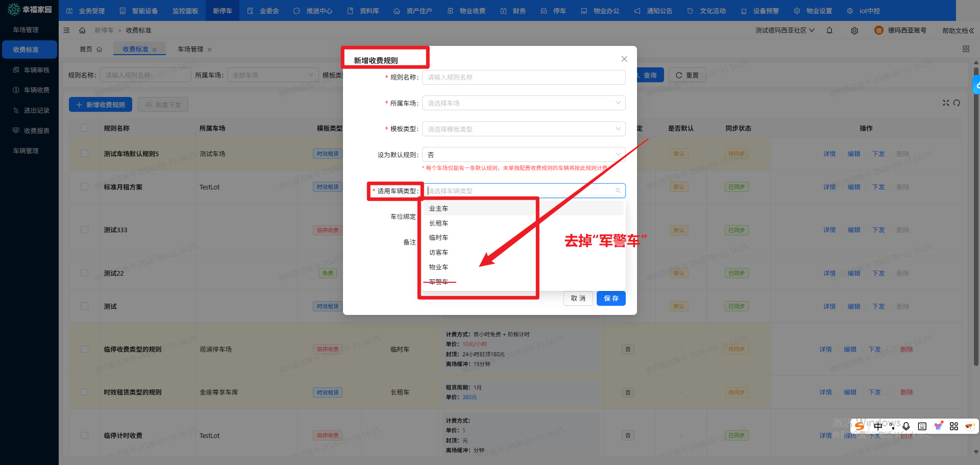The width and height of the screenshot is (980, 465).
Task: Click the tab grid layout icon
Action: point(966,49)
